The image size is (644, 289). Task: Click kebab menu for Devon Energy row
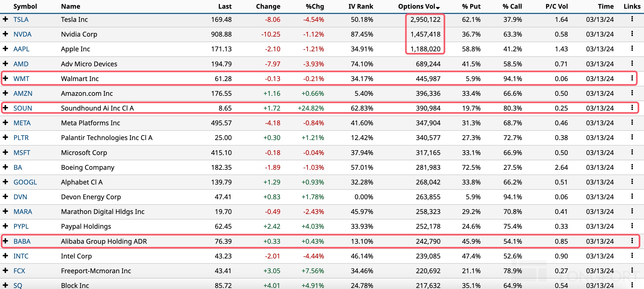point(632,196)
